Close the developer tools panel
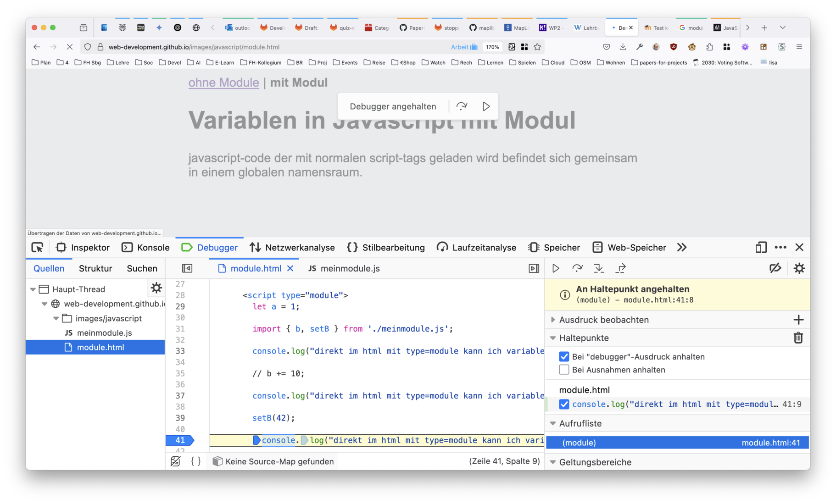The height and width of the screenshot is (504, 836). pyautogui.click(x=799, y=248)
